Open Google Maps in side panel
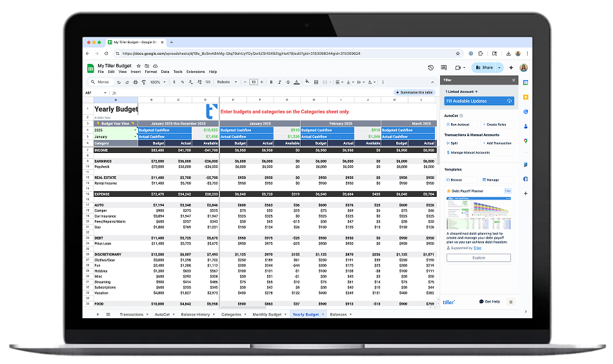Screen dimensions: 613x364 coord(525,141)
